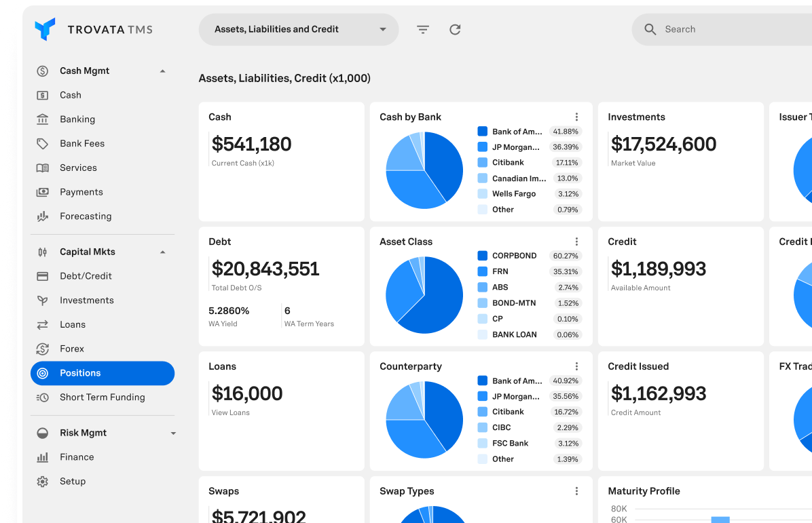Viewport: 812px width, 523px height.
Task: Open the Investments page from Capital Mkts
Action: (x=86, y=300)
